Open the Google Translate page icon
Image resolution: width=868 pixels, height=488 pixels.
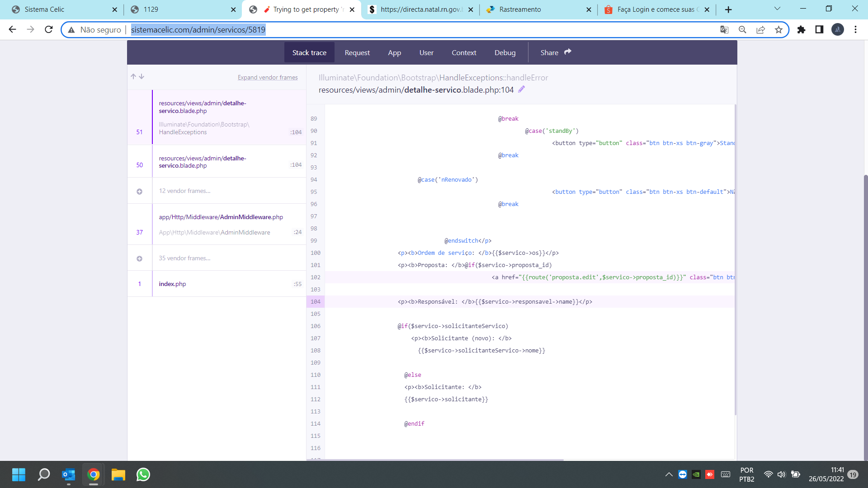tap(724, 29)
